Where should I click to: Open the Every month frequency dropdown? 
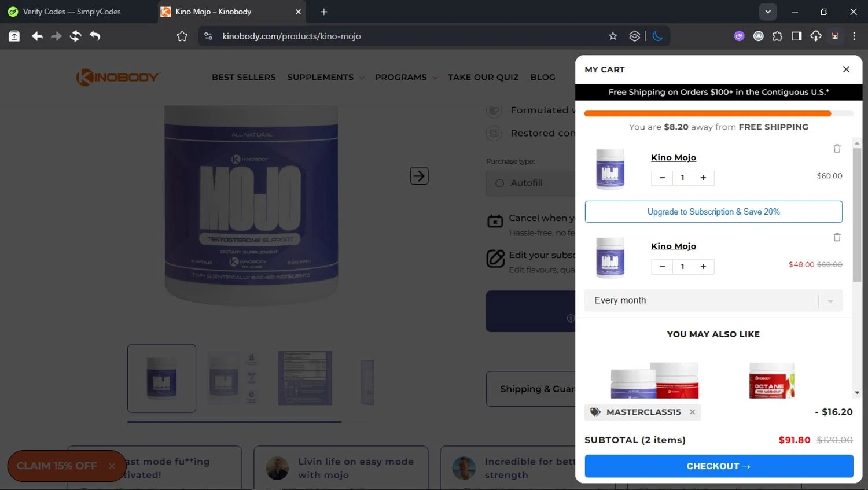[x=713, y=300]
